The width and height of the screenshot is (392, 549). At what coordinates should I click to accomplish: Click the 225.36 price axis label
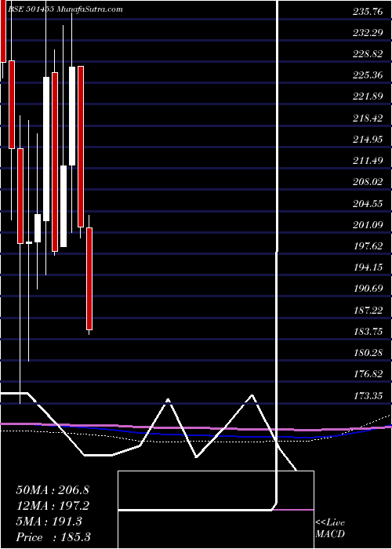pyautogui.click(x=368, y=75)
